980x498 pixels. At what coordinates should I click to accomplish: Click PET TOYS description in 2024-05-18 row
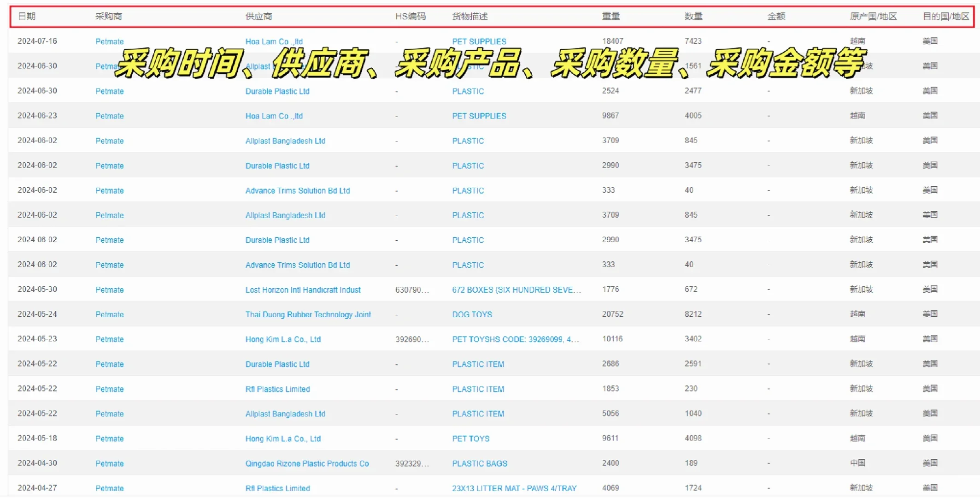click(x=470, y=439)
